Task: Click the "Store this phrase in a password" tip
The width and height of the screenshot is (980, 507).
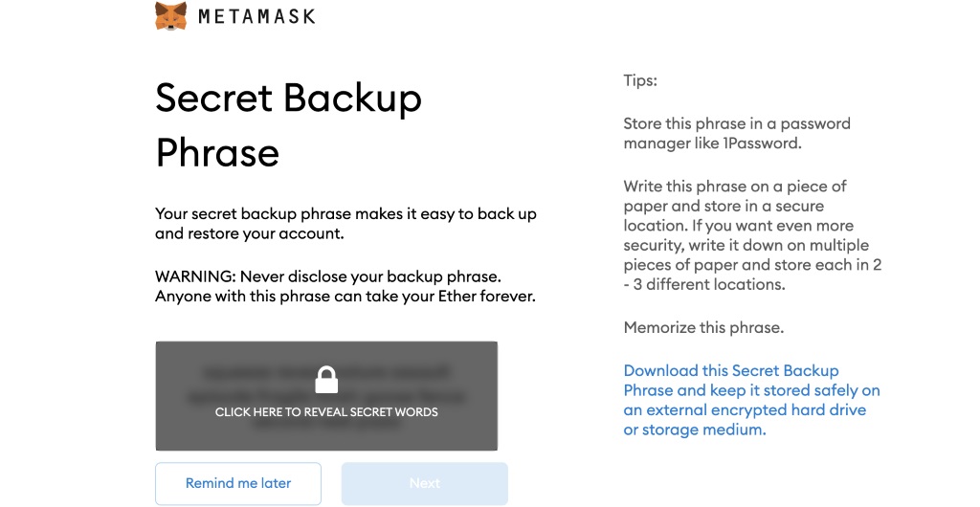Action: click(x=736, y=123)
